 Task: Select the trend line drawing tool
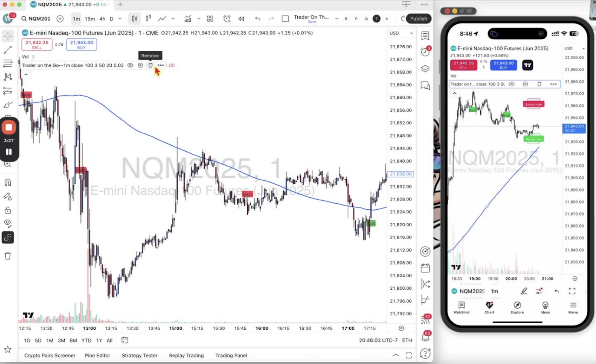pyautogui.click(x=8, y=50)
